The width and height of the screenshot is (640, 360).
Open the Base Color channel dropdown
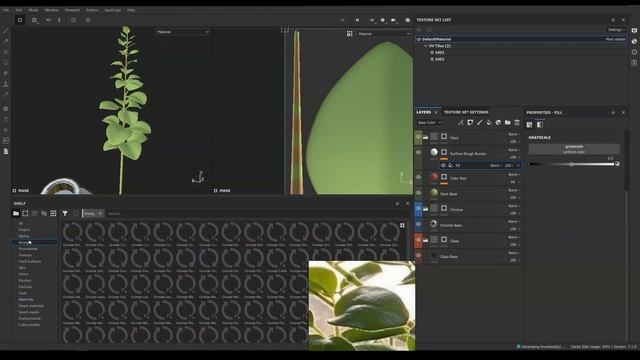click(429, 122)
